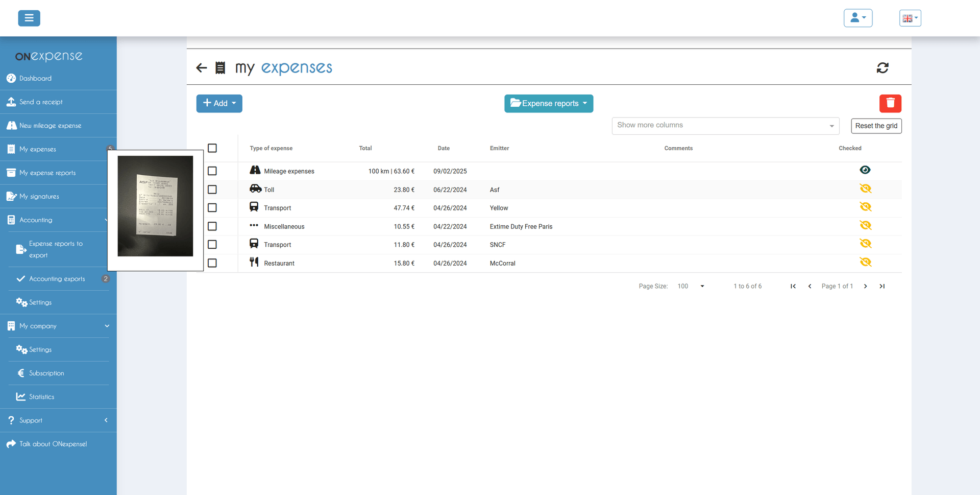
Task: Open Dashboard from the sidebar
Action: [x=35, y=78]
